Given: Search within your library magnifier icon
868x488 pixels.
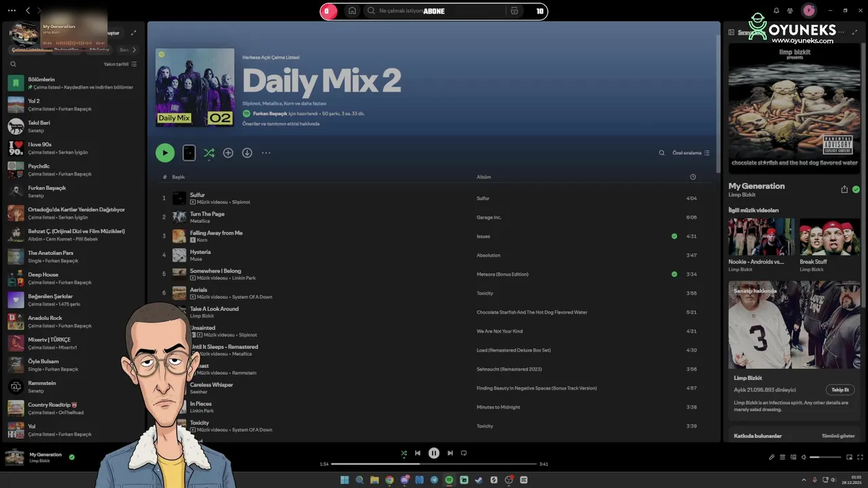Looking at the screenshot, I should pos(13,64).
